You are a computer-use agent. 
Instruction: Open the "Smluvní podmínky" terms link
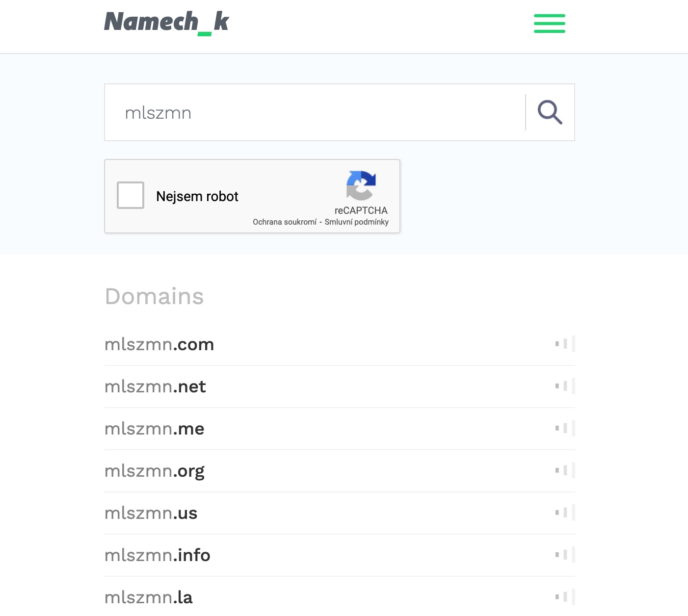click(x=357, y=222)
